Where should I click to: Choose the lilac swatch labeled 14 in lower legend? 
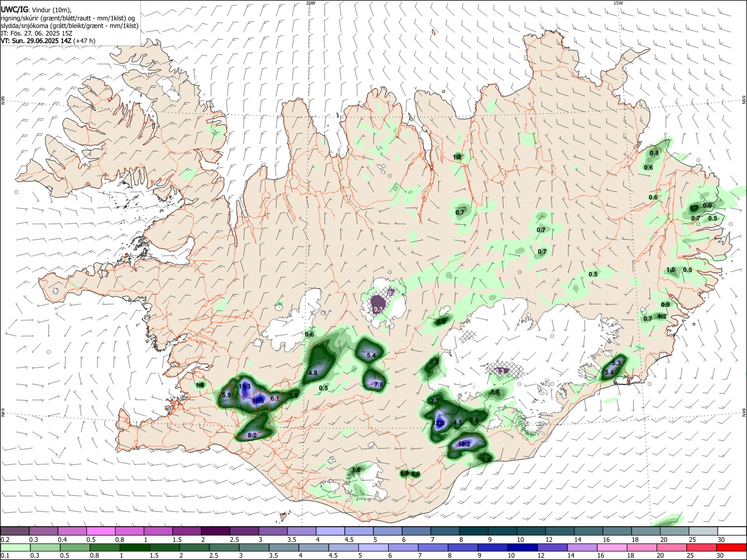(x=582, y=547)
